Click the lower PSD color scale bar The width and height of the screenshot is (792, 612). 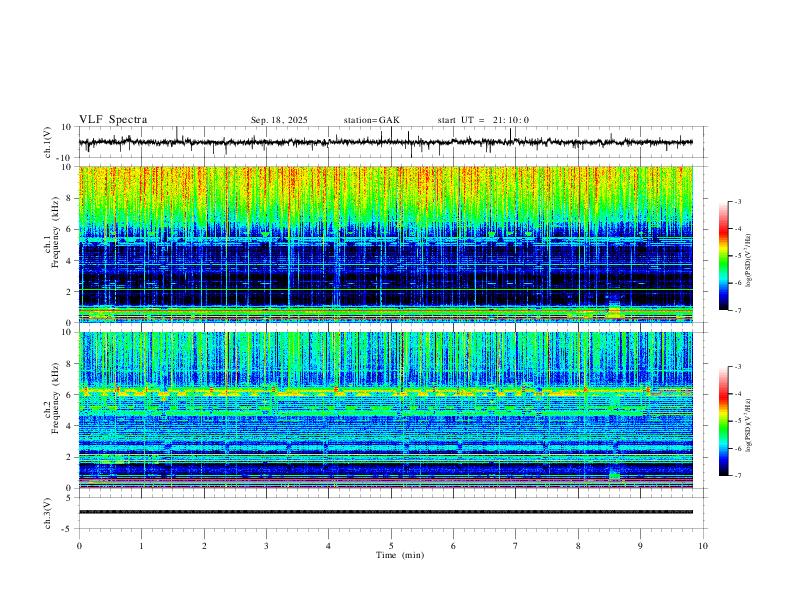pos(723,421)
